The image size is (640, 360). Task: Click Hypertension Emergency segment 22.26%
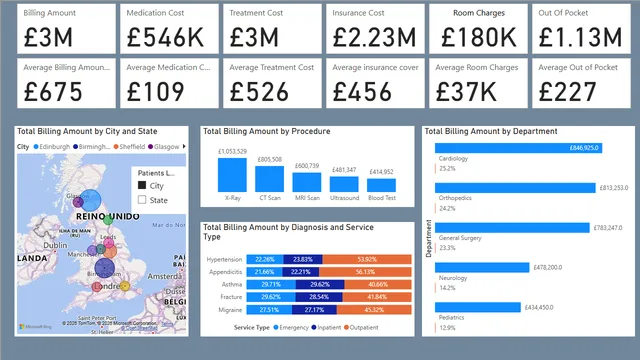(x=265, y=259)
